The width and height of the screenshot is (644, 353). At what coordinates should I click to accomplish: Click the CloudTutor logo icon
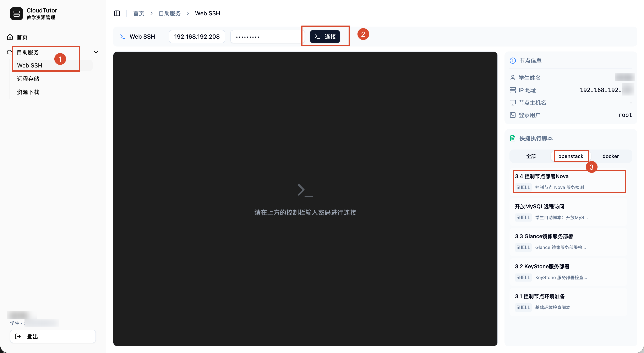point(16,13)
